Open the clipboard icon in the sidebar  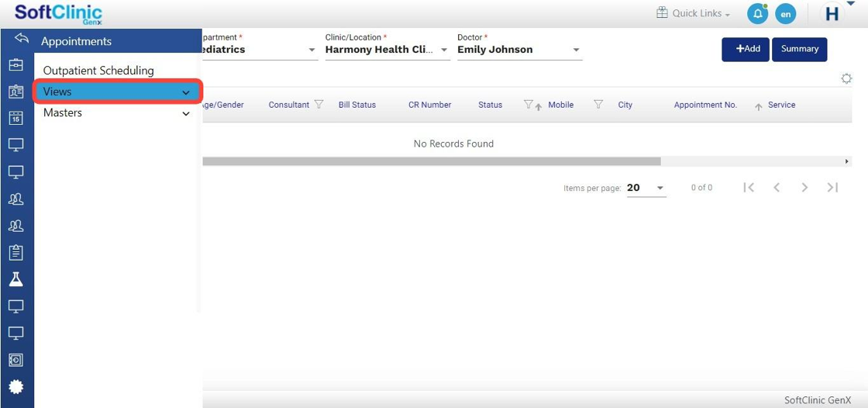click(x=16, y=252)
